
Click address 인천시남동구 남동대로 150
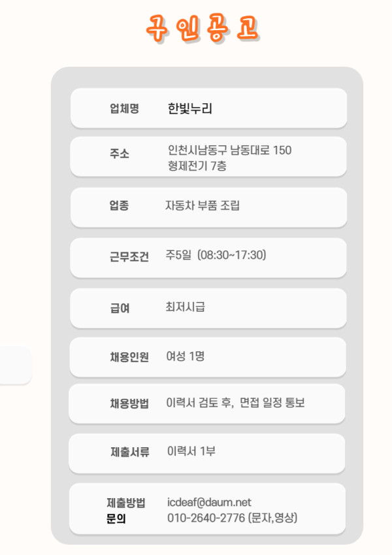pos(229,150)
